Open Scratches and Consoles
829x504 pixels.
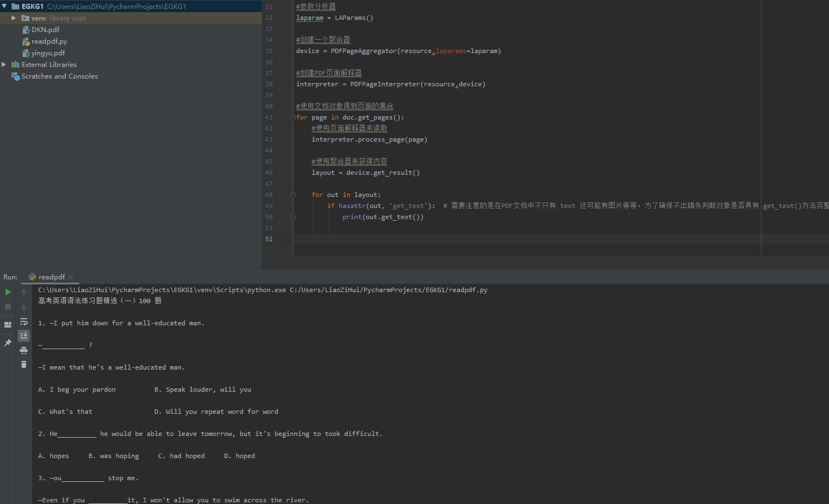59,76
